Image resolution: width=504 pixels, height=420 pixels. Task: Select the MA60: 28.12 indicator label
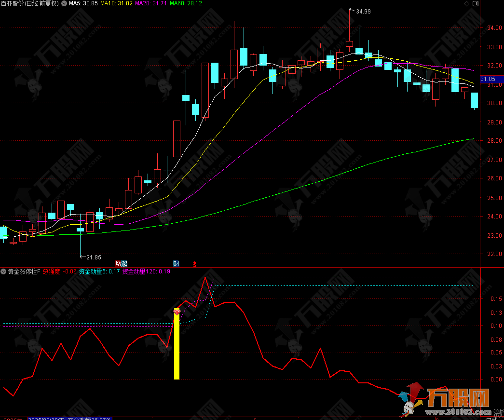pyautogui.click(x=186, y=3)
